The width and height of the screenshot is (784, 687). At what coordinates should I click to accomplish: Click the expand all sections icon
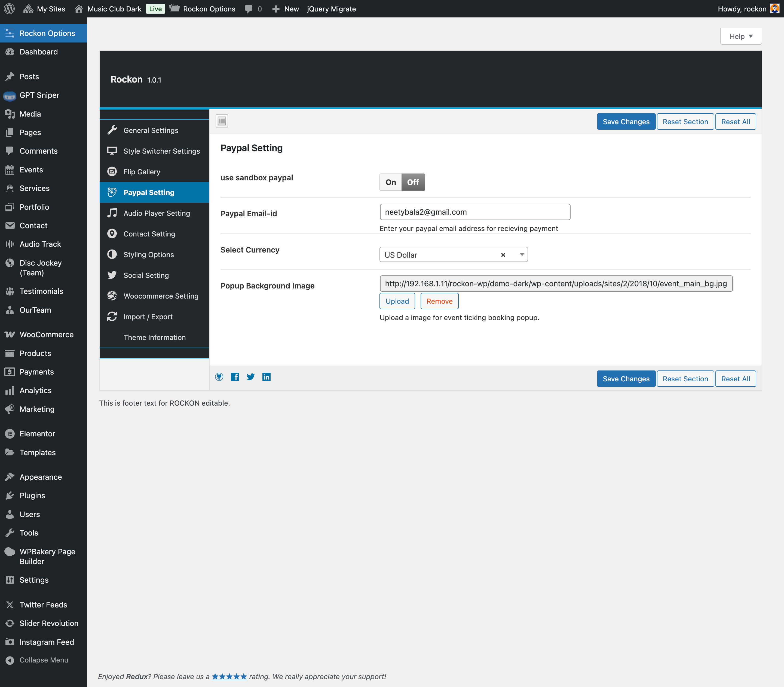(222, 121)
